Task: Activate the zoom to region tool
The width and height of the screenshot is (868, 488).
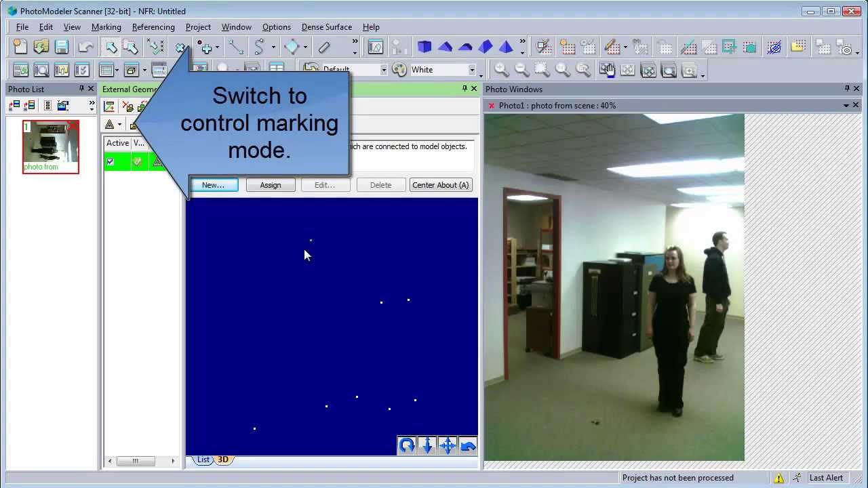Action: tap(542, 70)
